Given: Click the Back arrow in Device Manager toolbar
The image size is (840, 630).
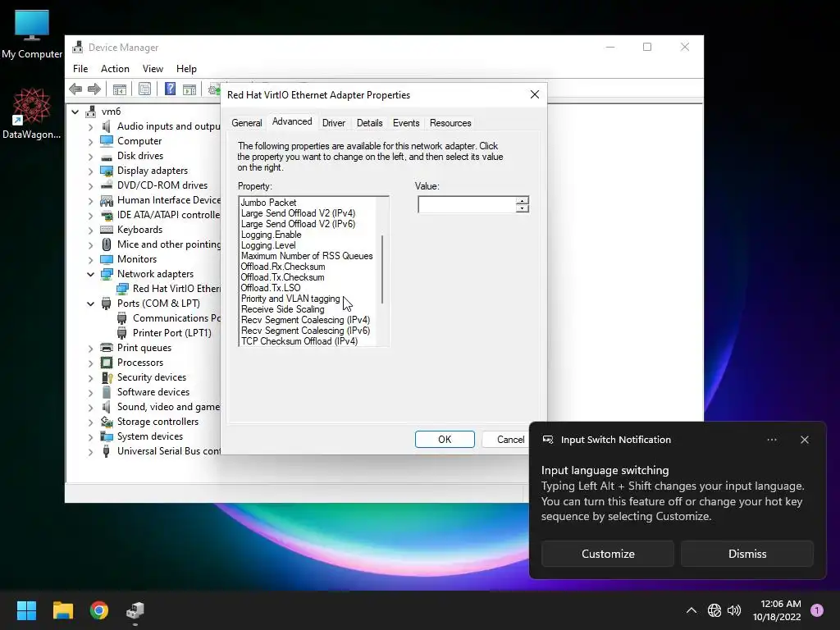Looking at the screenshot, I should [x=75, y=89].
